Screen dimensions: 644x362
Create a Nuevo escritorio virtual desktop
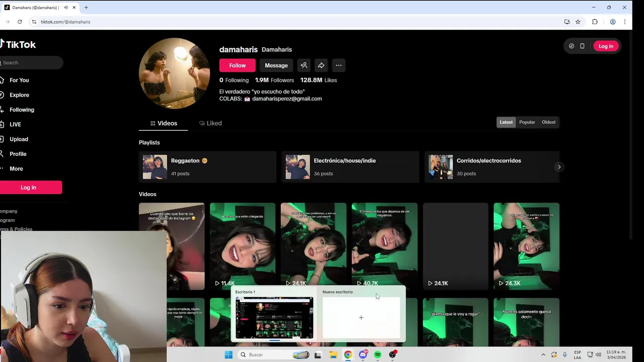click(361, 317)
